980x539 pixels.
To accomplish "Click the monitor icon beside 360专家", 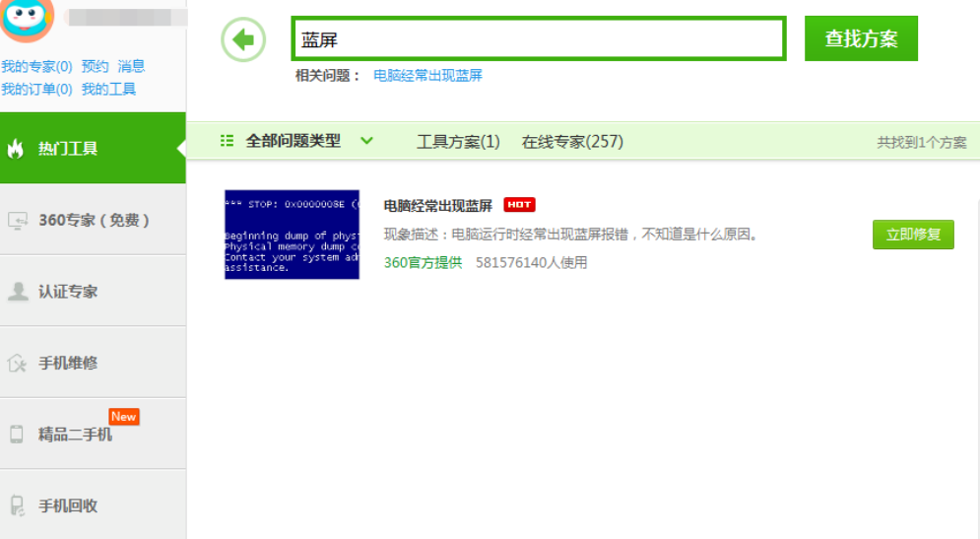I will click(x=17, y=221).
